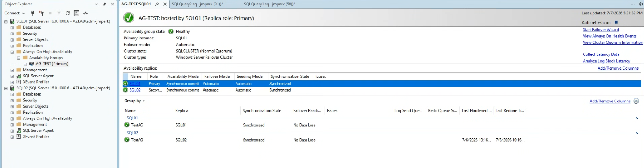Screen dimensions: 644x168
Task: Click the TestAG status icon in the SQL02 row
Action: pyautogui.click(x=127, y=140)
